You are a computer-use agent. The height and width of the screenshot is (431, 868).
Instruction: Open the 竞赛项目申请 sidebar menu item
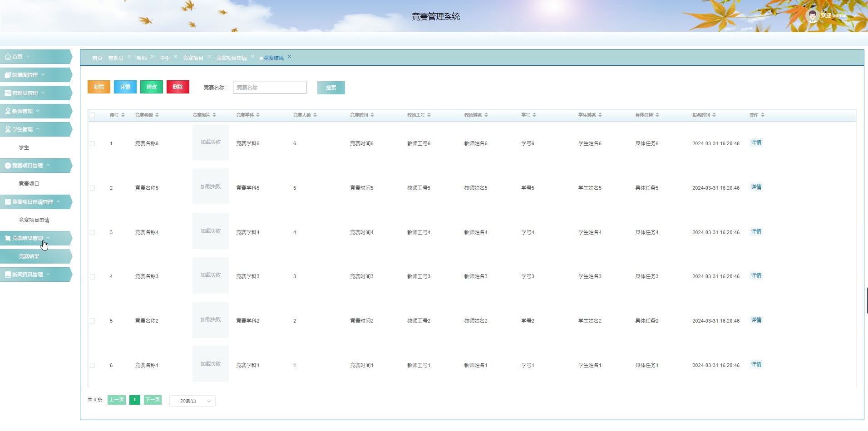[x=34, y=220]
